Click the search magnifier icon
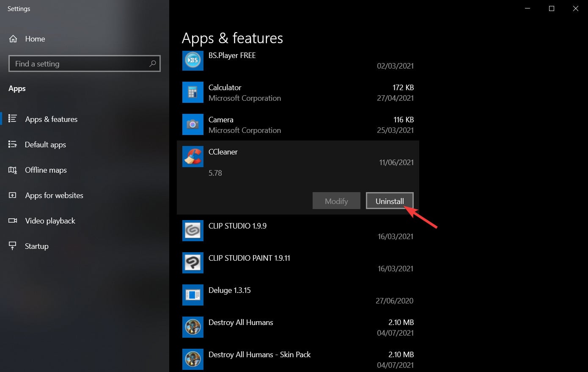Image resolution: width=588 pixels, height=372 pixels. pos(153,64)
